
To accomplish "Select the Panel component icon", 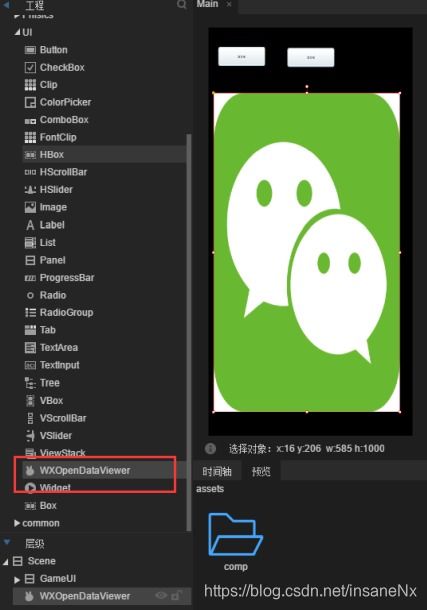I will 30,260.
